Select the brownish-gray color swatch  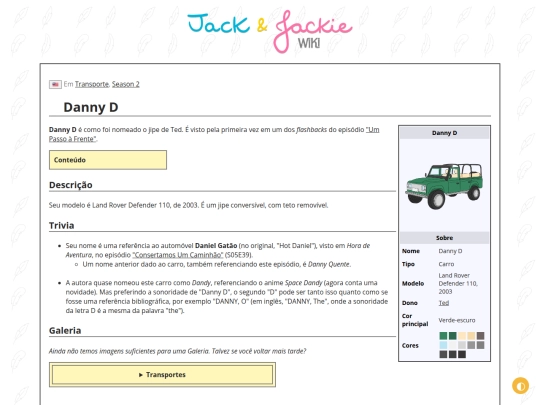pos(480,336)
